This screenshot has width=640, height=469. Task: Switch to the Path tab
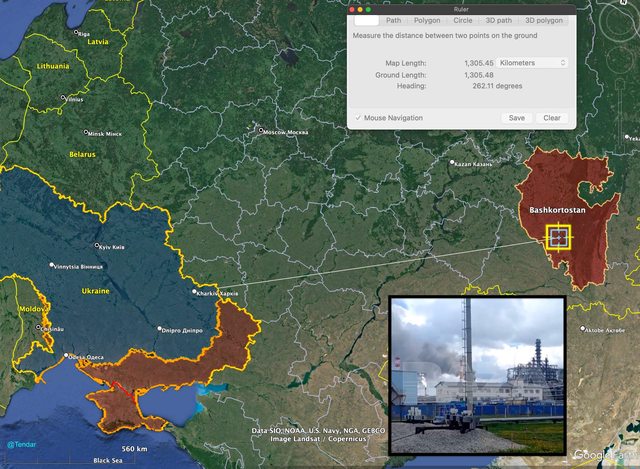[x=394, y=20]
